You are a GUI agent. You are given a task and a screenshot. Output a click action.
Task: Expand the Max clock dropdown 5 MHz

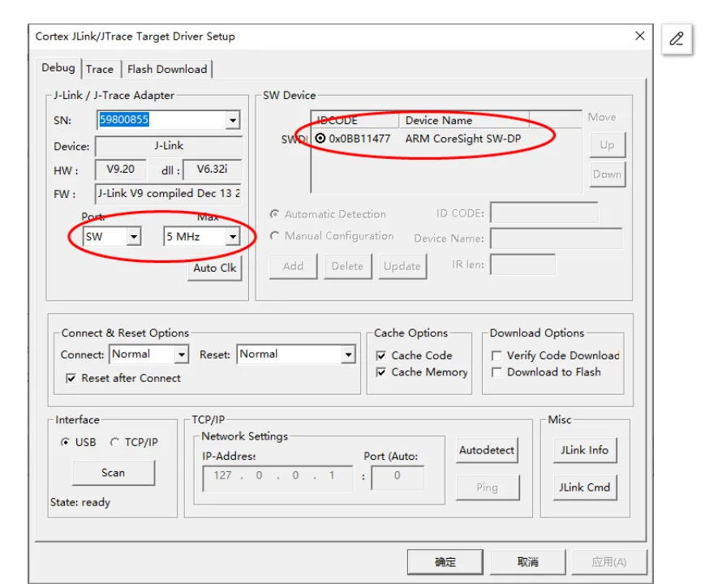point(233,237)
